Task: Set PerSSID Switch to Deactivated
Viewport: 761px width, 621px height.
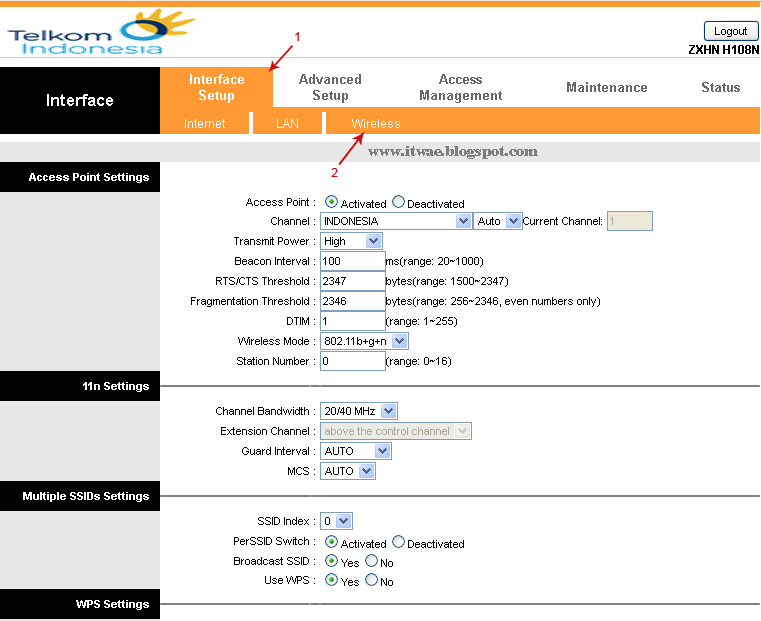Action: [398, 541]
